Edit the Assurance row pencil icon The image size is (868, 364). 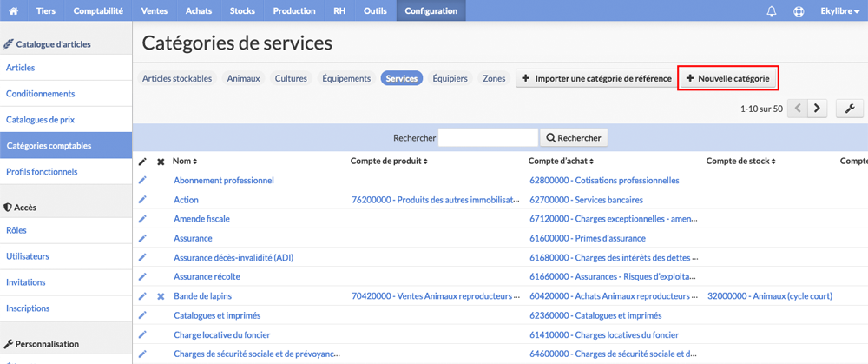[142, 238]
